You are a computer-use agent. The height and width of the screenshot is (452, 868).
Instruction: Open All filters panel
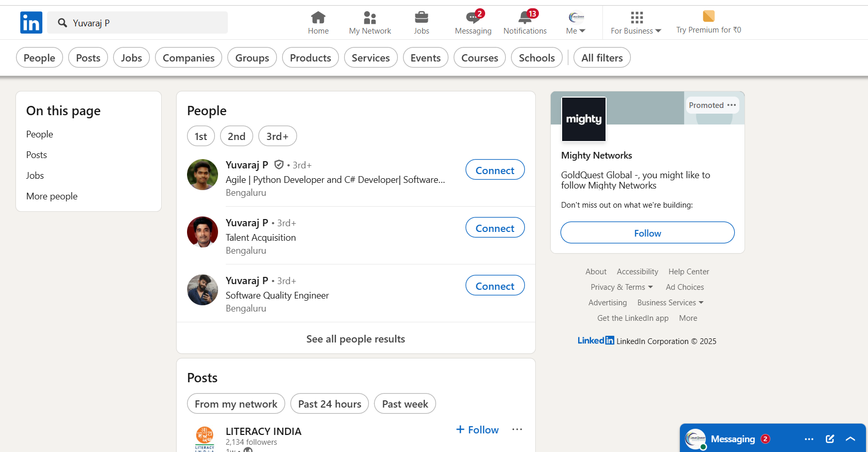[602, 58]
